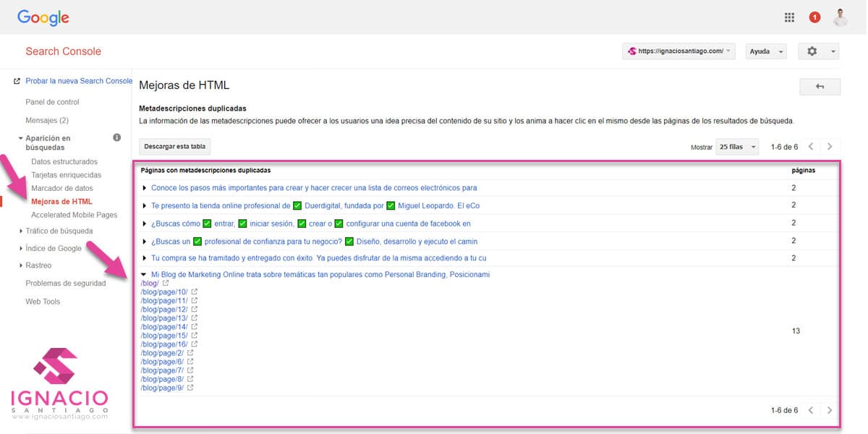Viewport: 868px width, 434px height.
Task: Expand the 'Te presento la tienda online' row
Action: click(145, 205)
